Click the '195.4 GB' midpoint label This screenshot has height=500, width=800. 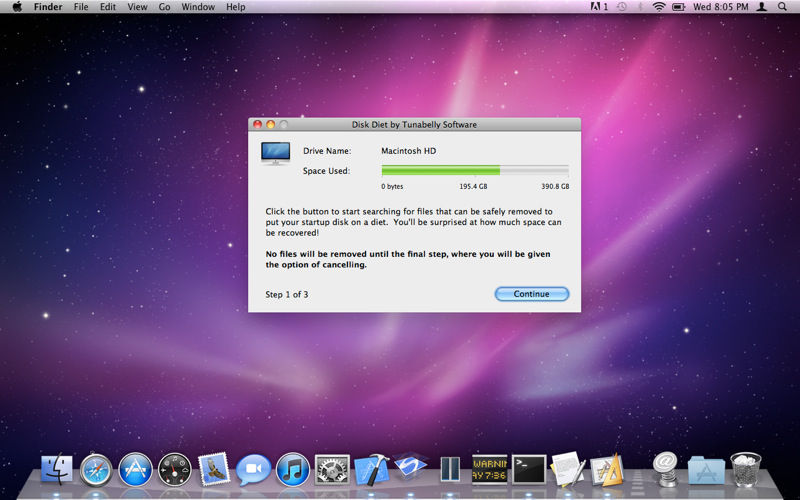473,187
